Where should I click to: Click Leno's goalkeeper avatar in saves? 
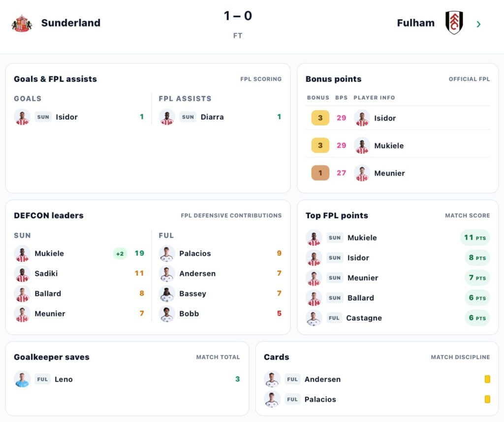[x=22, y=379]
